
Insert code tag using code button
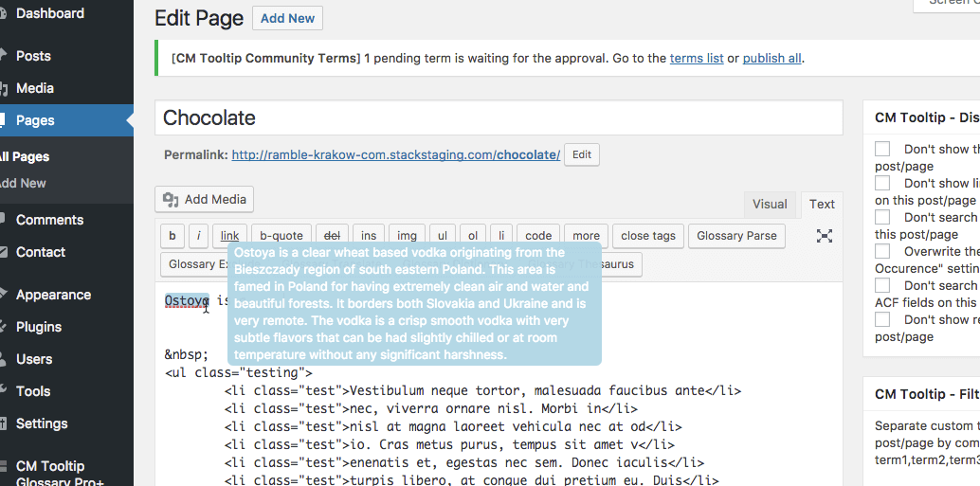(538, 236)
